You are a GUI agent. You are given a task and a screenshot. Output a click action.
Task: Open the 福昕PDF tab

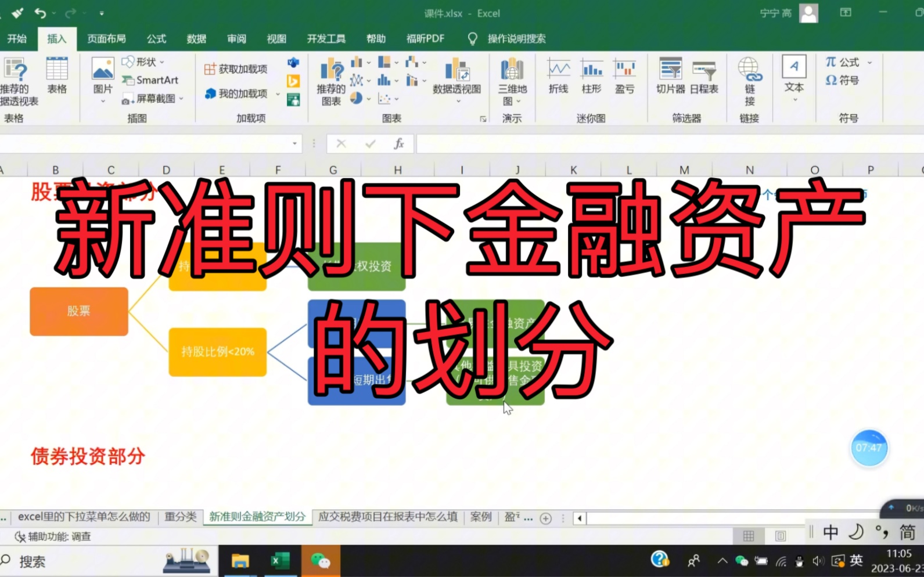425,38
